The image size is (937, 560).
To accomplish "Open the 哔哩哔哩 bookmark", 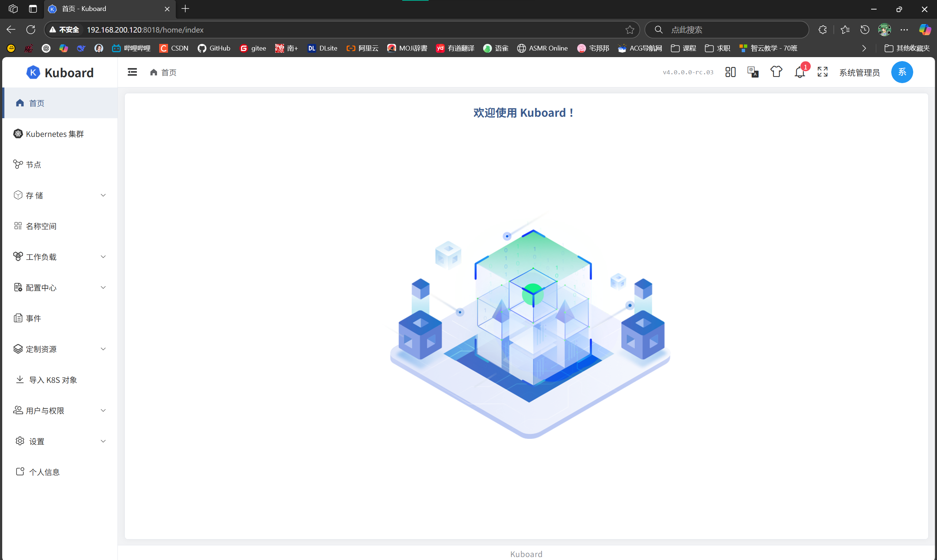I will (131, 48).
